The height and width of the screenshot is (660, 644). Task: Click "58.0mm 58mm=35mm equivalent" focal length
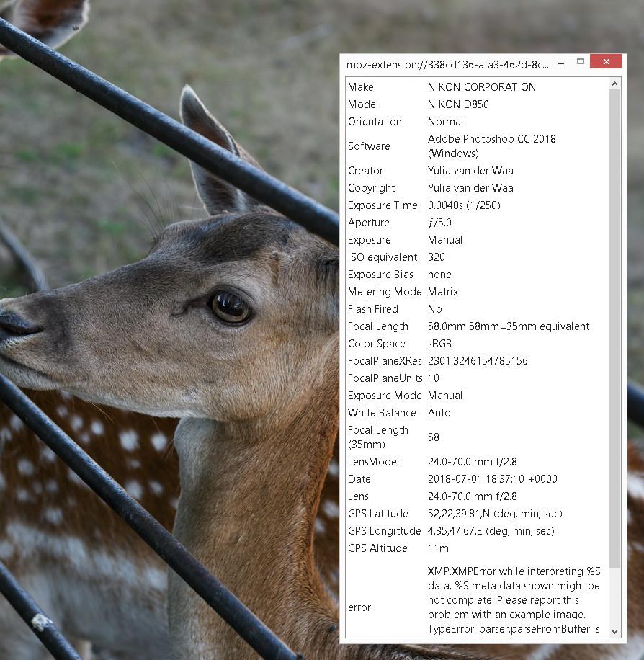(x=509, y=326)
